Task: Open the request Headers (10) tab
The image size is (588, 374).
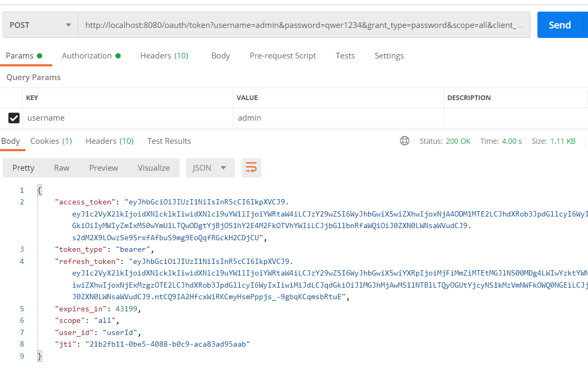Action: click(164, 56)
